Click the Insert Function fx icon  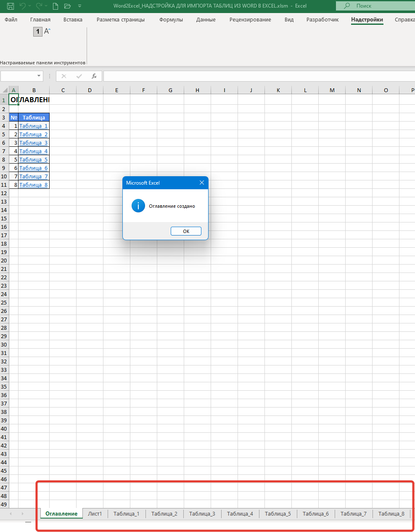[x=94, y=76]
